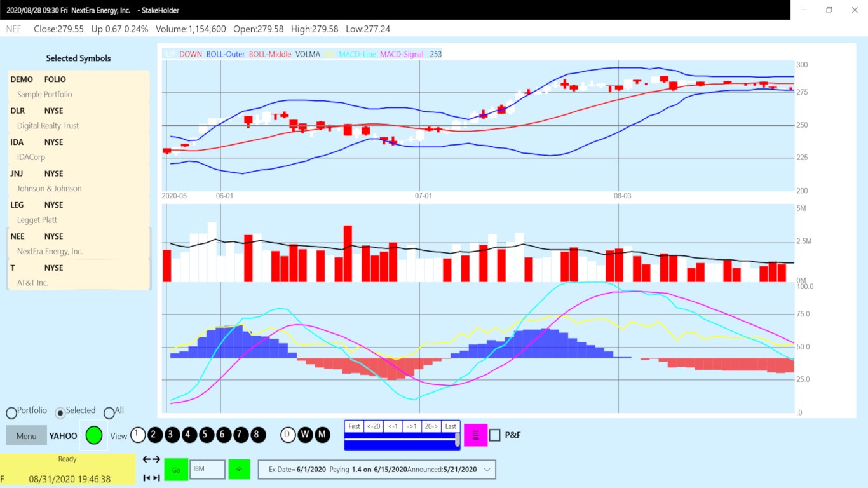Viewport: 868px width, 488px height.
Task: Click the green circle beside YAHOO
Action: [x=94, y=435]
